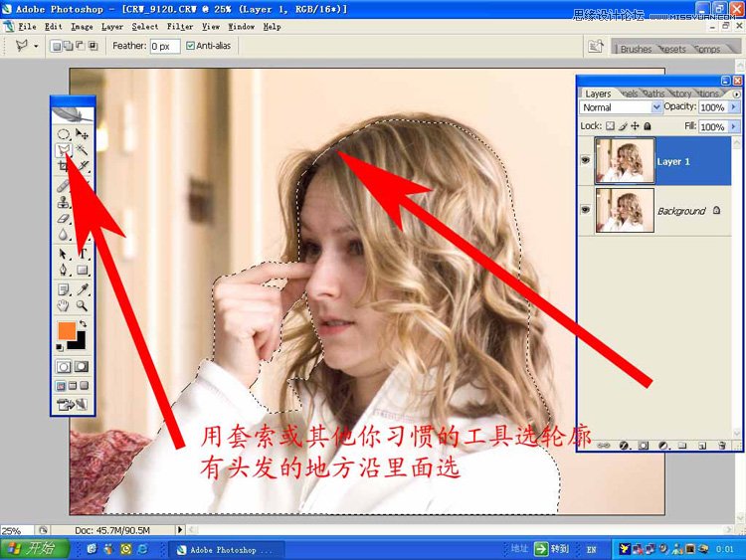Viewport: 746px width, 560px height.
Task: Select the Rectangle shape tool
Action: pos(83,270)
